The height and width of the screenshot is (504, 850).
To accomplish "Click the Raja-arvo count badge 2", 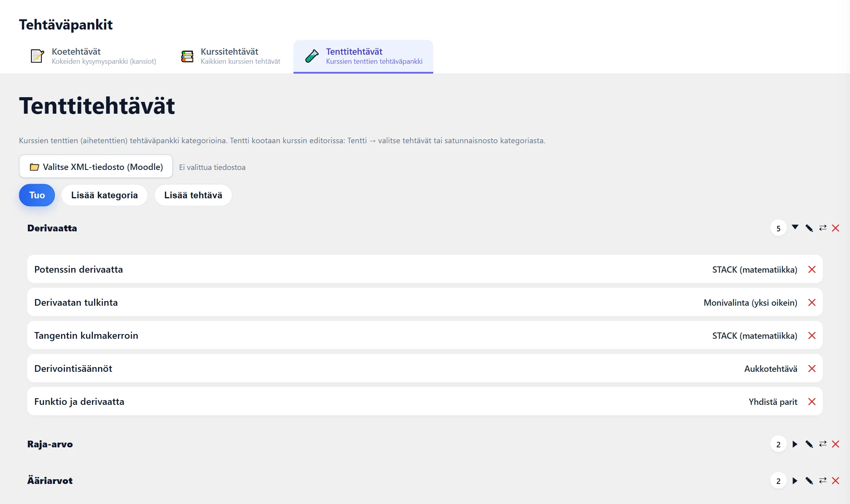I will point(778,444).
